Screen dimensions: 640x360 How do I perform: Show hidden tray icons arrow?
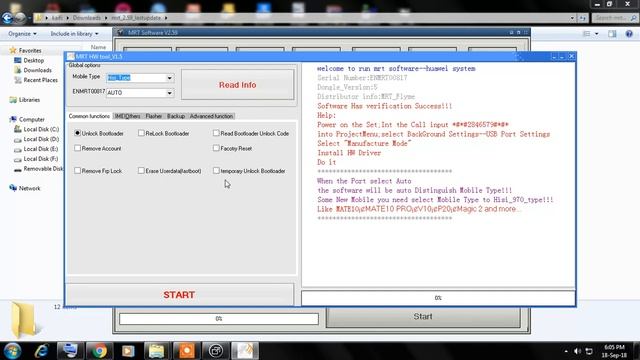pyautogui.click(x=566, y=351)
